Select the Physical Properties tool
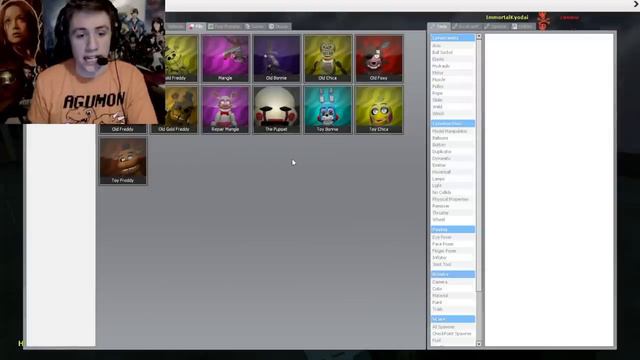Viewport: 640px width, 360px height. 453,199
